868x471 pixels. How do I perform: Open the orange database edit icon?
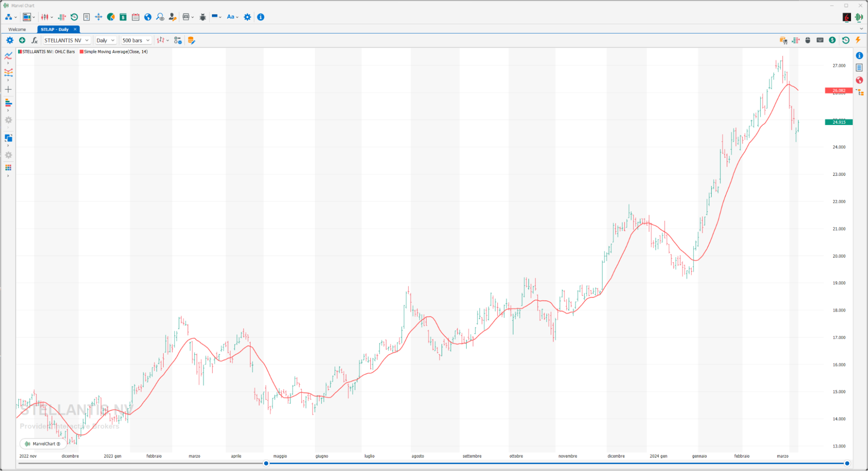(x=191, y=40)
